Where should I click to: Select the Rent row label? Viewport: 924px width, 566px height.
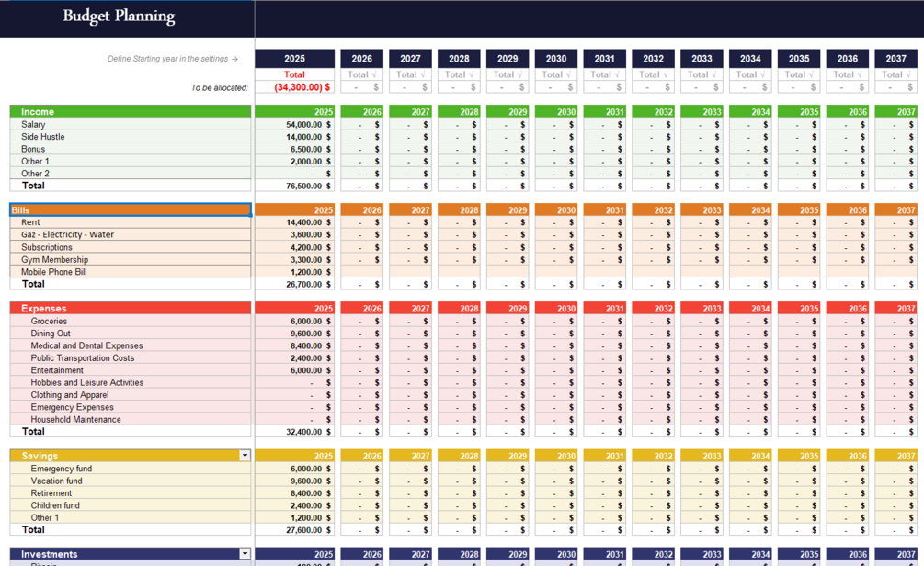point(30,222)
